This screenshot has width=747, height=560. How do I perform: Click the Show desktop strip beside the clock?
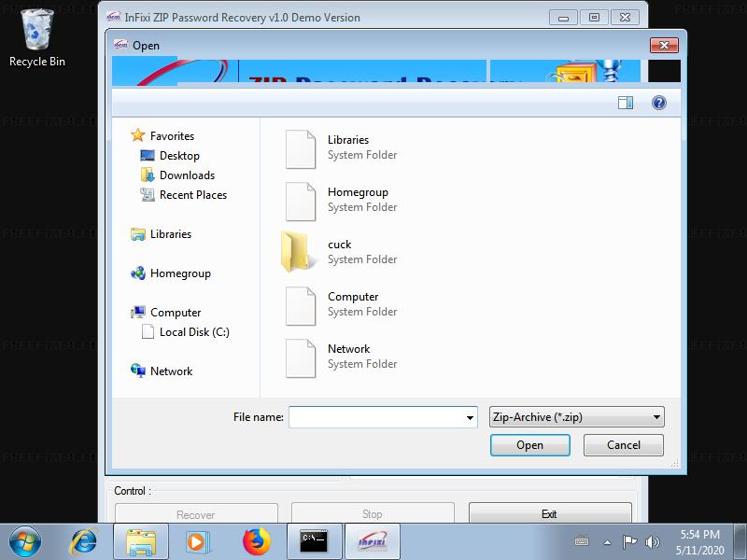pos(740,542)
